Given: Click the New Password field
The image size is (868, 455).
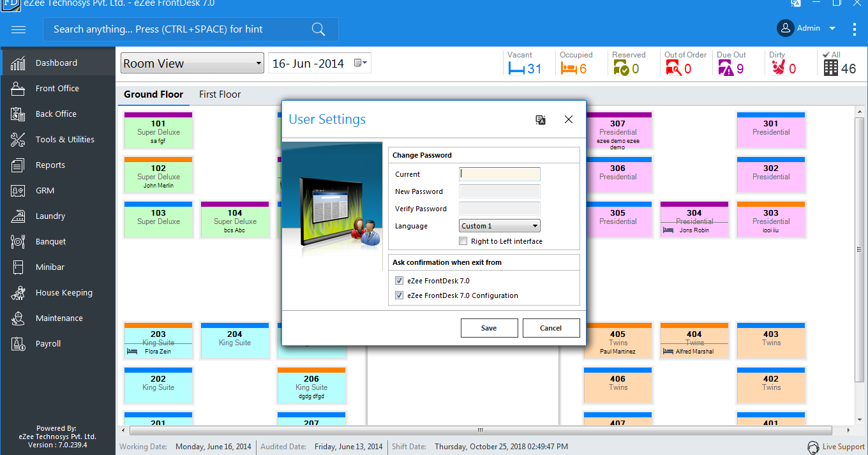Looking at the screenshot, I should (x=500, y=191).
